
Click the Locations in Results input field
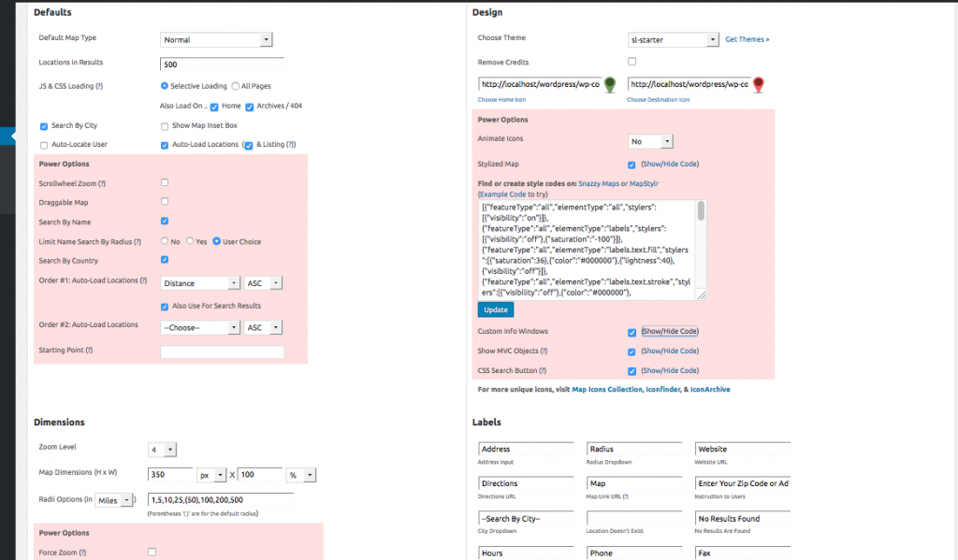222,65
